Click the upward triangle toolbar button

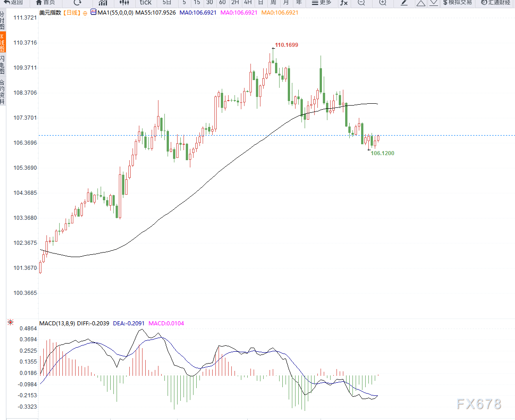[x=421, y=3]
